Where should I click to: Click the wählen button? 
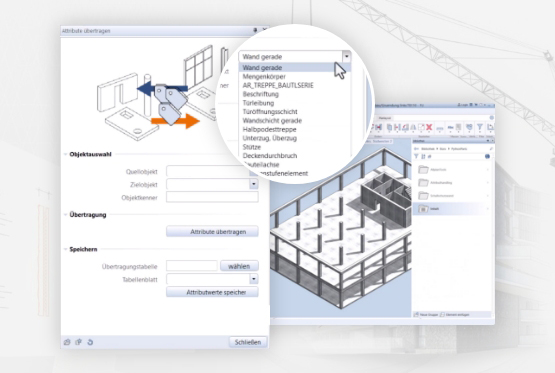point(239,266)
